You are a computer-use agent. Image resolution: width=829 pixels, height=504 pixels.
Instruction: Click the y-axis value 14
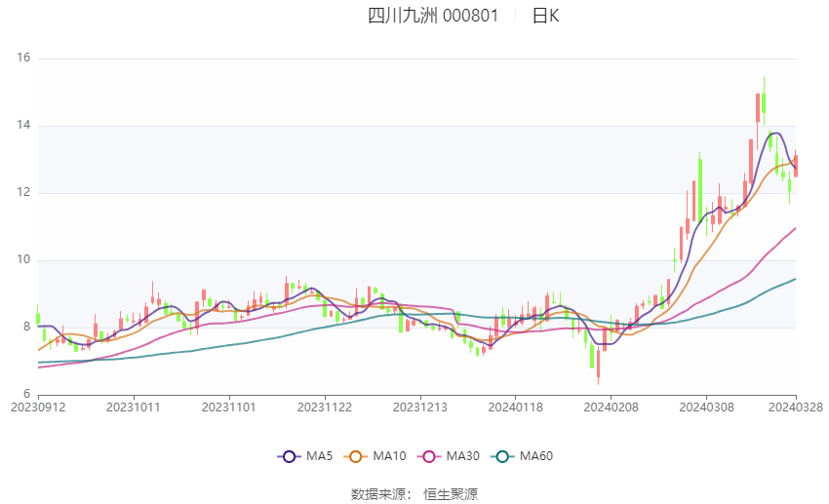[x=23, y=125]
